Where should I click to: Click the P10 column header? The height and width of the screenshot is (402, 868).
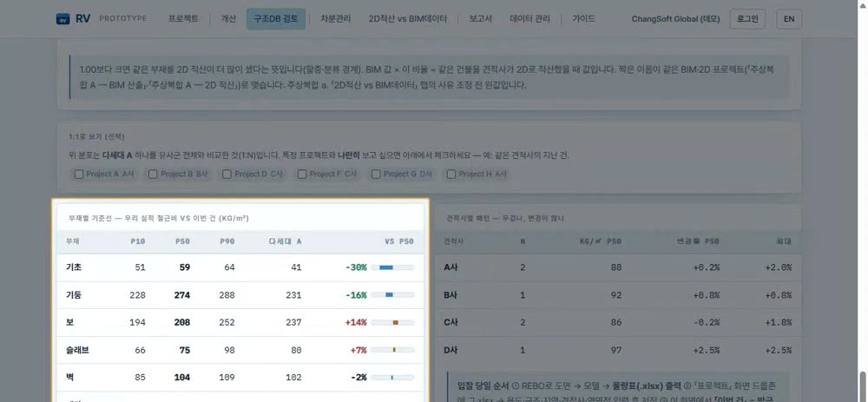tap(137, 241)
